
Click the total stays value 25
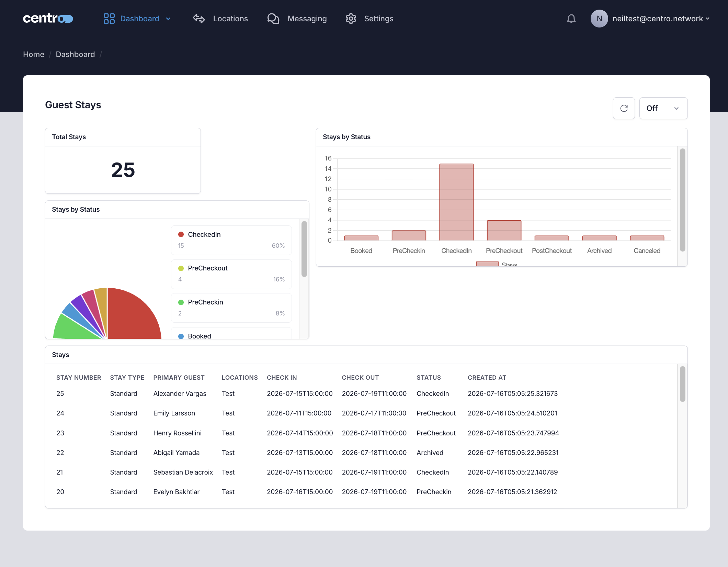click(123, 170)
